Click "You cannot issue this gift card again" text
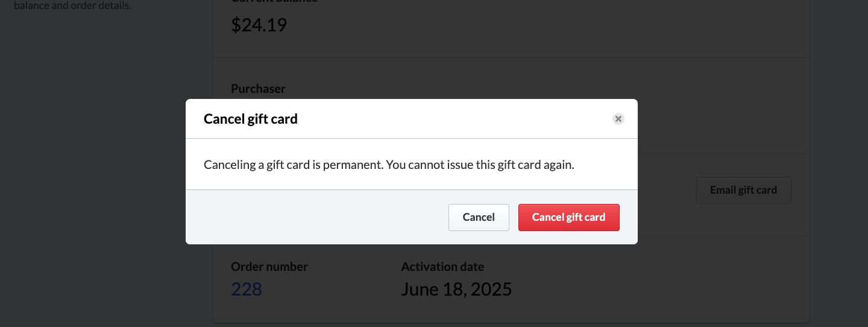Screen dimensions: 868x327 (480, 165)
